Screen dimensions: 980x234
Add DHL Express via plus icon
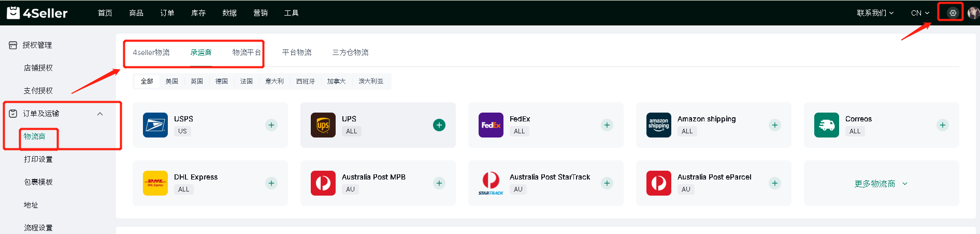[271, 183]
